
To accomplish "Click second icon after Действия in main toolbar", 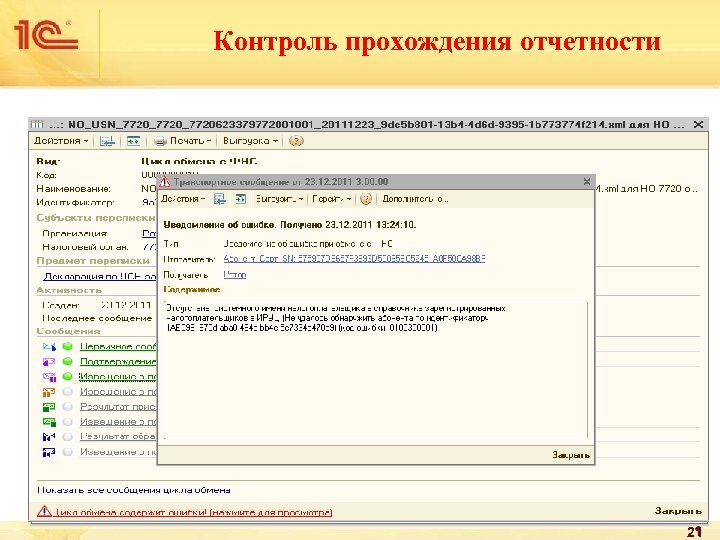I will tap(134, 141).
